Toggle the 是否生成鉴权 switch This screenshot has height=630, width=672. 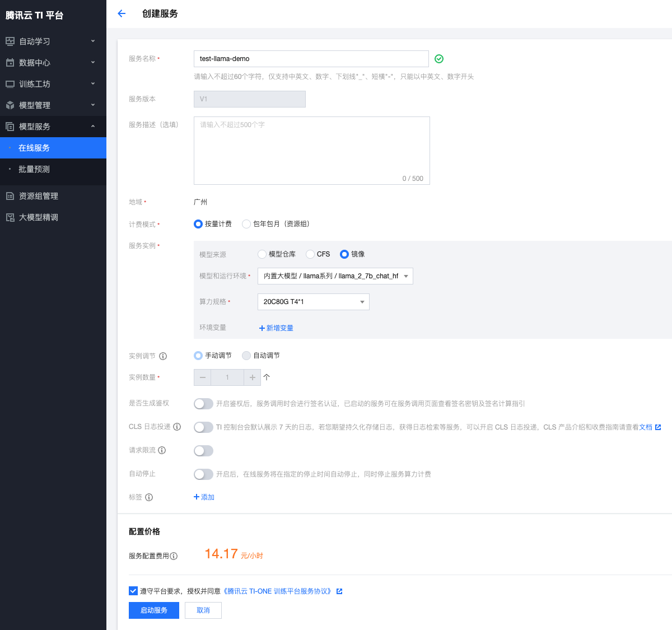tap(203, 404)
